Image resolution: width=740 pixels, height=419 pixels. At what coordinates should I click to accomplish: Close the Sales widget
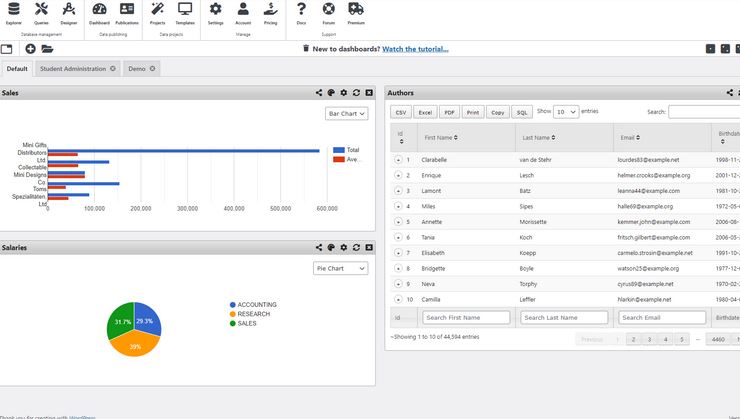(x=369, y=93)
